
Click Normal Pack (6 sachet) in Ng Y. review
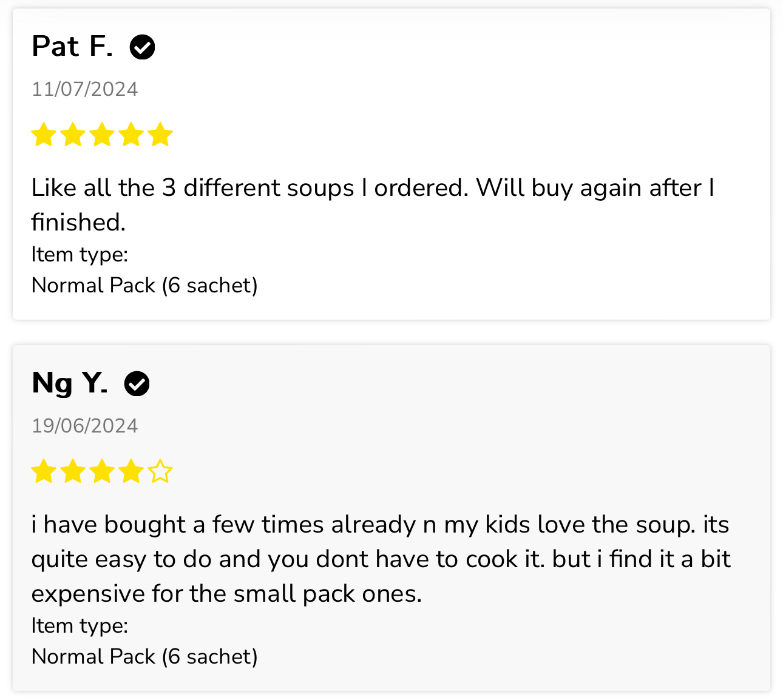pos(144,656)
